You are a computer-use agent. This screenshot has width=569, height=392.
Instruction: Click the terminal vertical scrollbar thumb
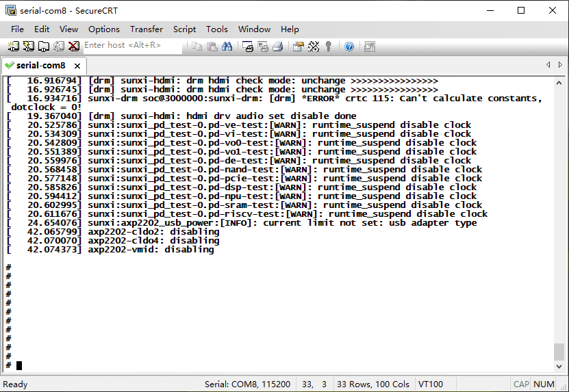(x=559, y=352)
